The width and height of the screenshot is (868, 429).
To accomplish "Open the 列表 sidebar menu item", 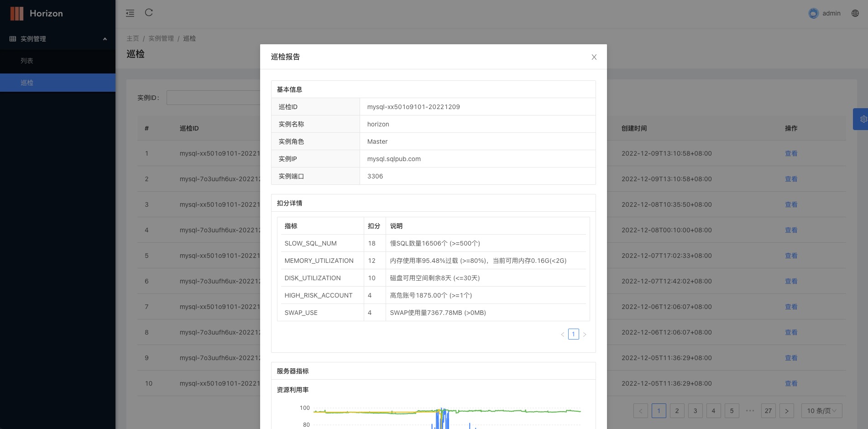I will 58,61.
